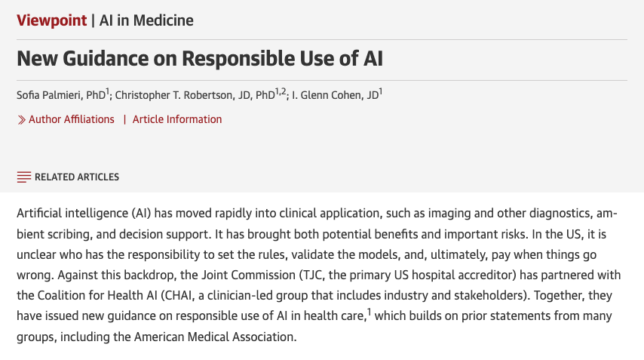
Task: Click opening words Artificial intelligence of the paragraph
Action: click(72, 214)
